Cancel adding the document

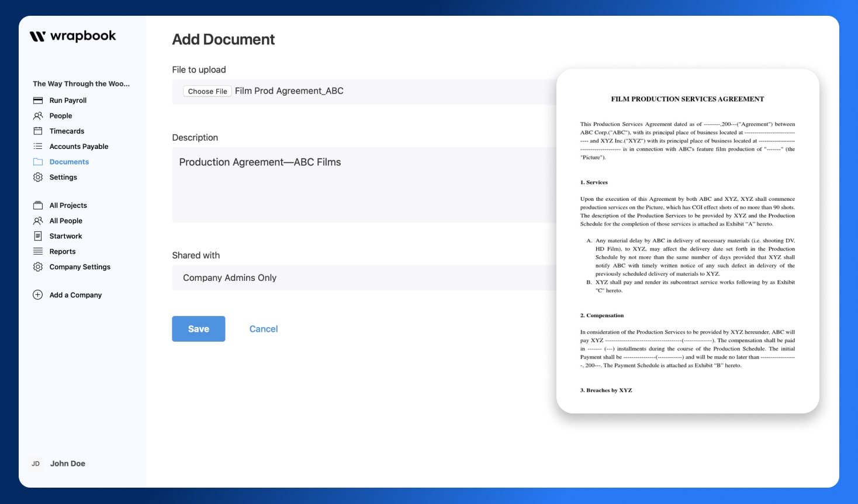[x=263, y=329]
